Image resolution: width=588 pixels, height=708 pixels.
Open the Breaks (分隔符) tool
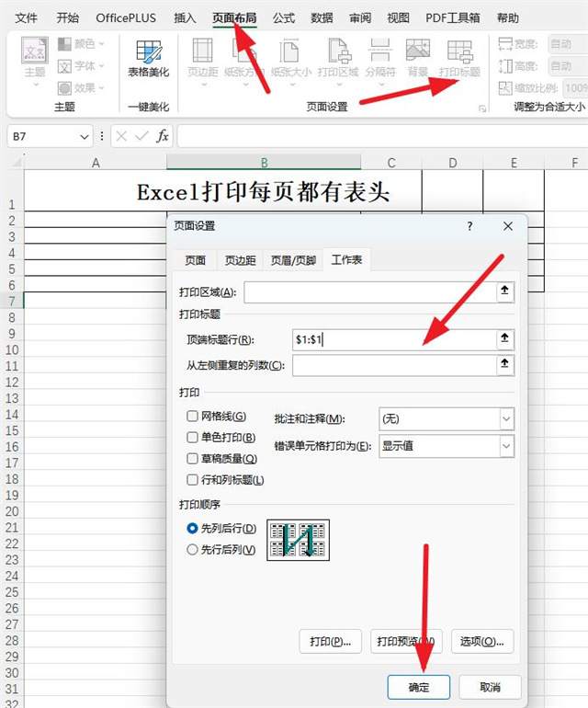[x=380, y=61]
